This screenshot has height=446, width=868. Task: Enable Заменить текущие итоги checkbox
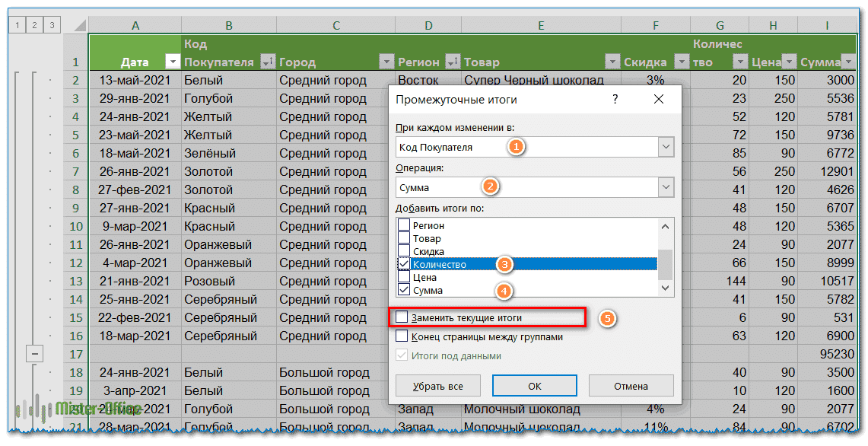click(402, 317)
